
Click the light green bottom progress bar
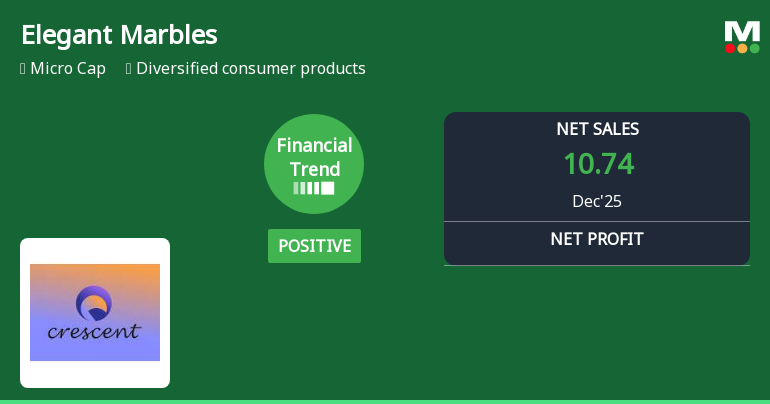pyautogui.click(x=385, y=401)
